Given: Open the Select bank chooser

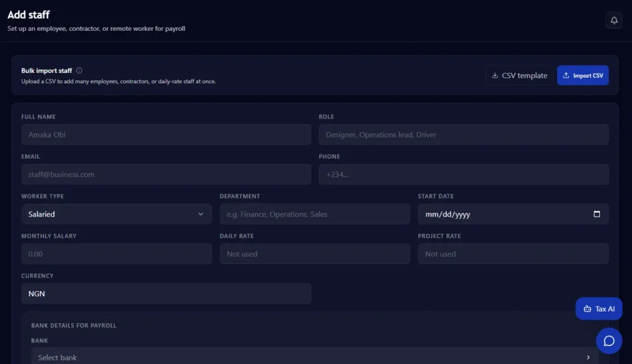Looking at the screenshot, I should tap(314, 357).
